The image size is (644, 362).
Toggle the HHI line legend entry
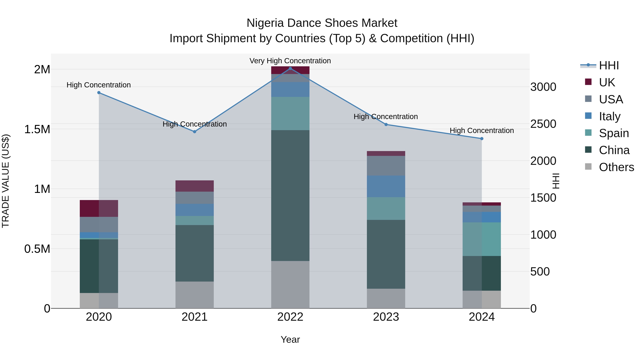tap(599, 65)
